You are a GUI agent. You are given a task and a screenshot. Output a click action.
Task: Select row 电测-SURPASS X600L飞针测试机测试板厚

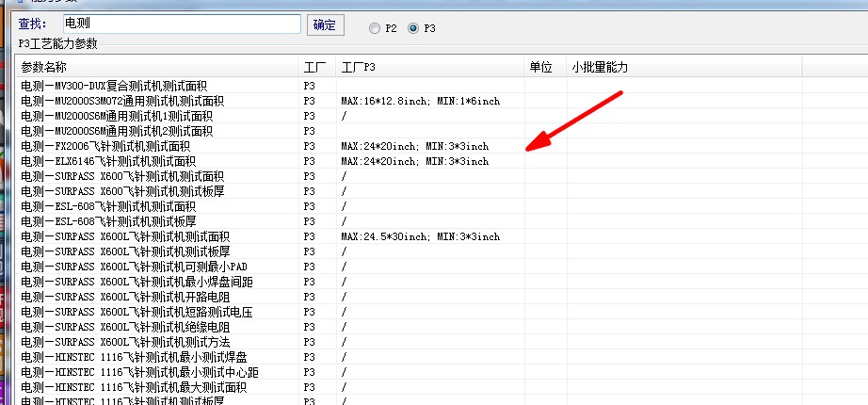[x=409, y=251]
